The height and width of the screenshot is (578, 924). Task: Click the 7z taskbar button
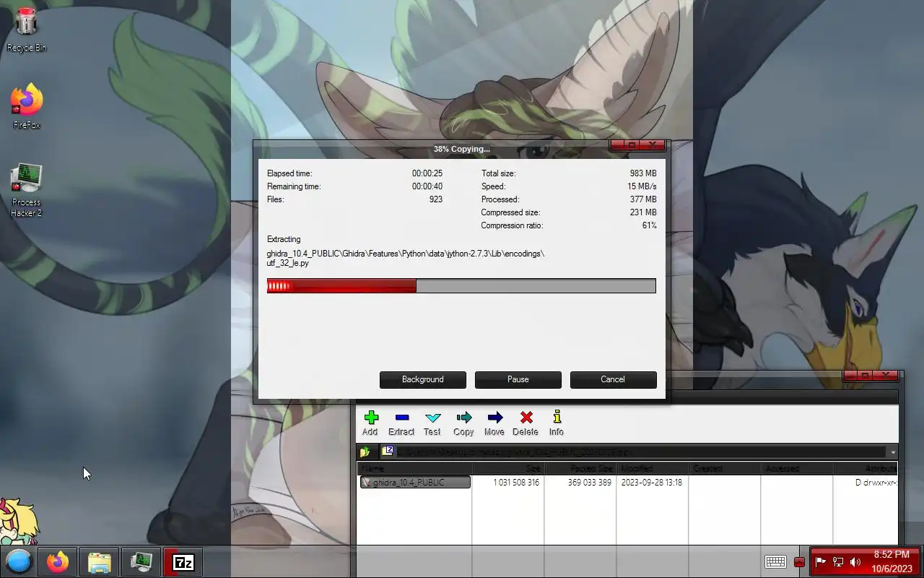[x=183, y=561]
